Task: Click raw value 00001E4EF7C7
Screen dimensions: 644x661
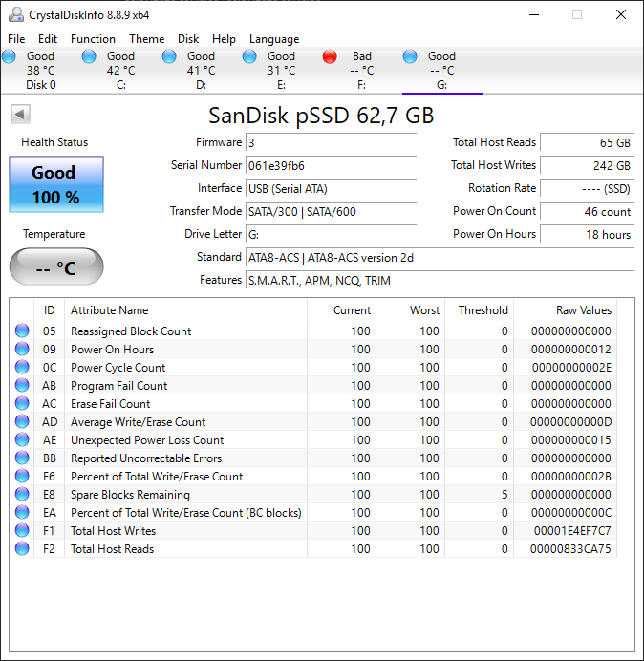Action: 572,530
